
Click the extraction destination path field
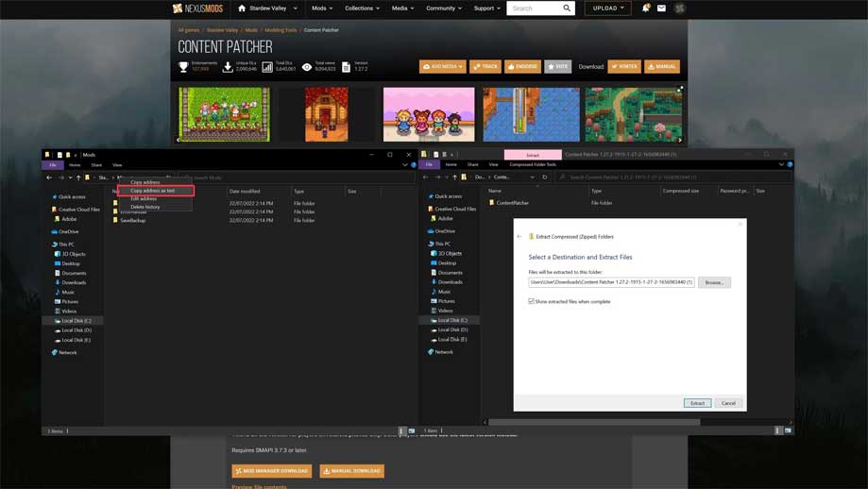point(611,282)
